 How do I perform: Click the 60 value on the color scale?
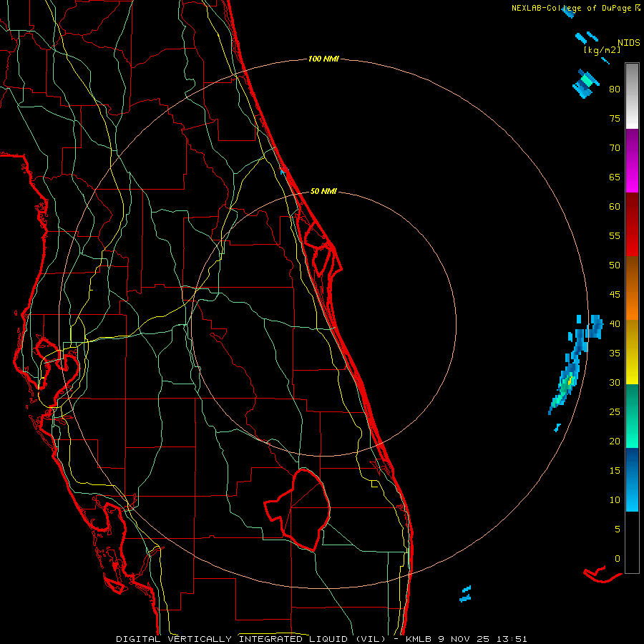pos(615,207)
